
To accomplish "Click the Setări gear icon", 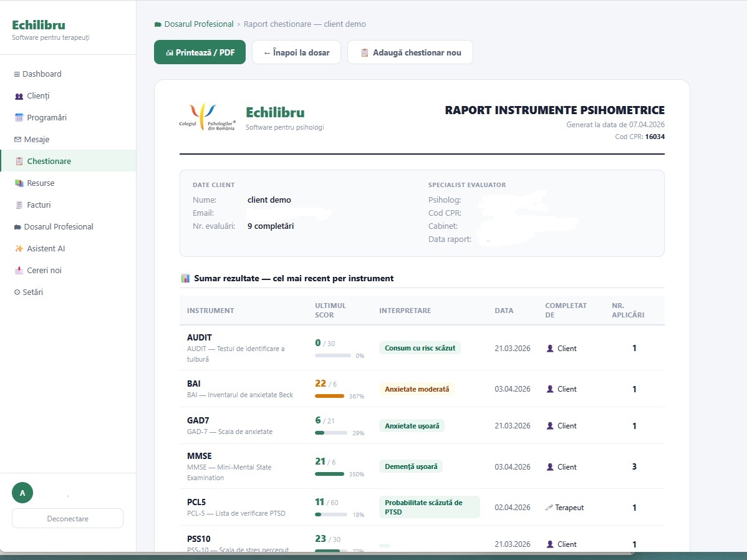I will tap(17, 292).
